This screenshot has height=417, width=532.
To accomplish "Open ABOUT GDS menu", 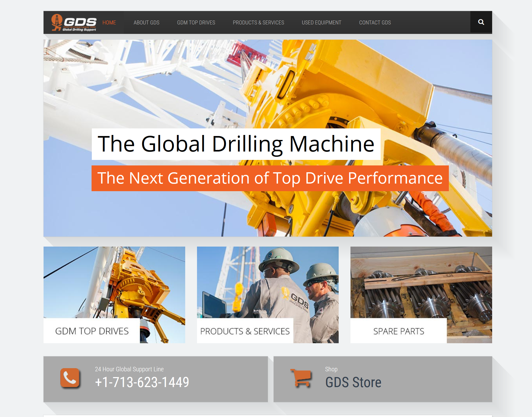I will [x=146, y=23].
